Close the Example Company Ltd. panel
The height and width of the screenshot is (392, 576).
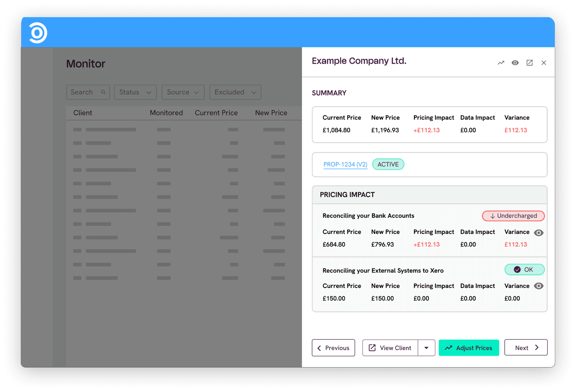tap(544, 63)
